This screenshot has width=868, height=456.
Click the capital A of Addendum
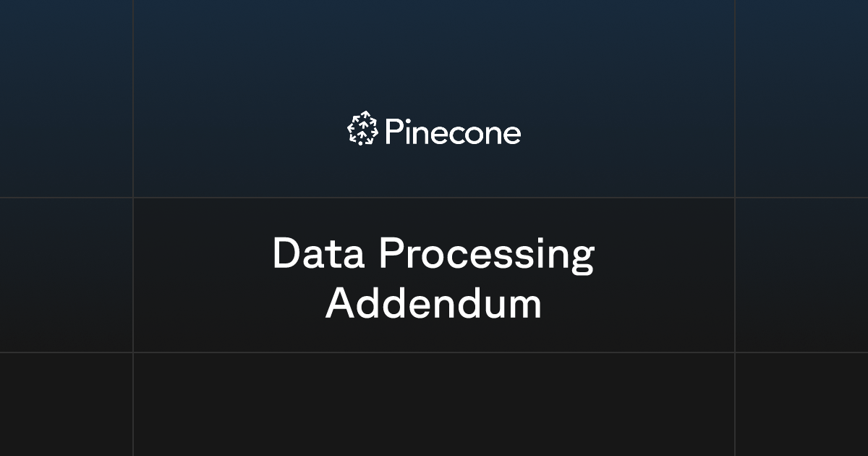[340, 304]
